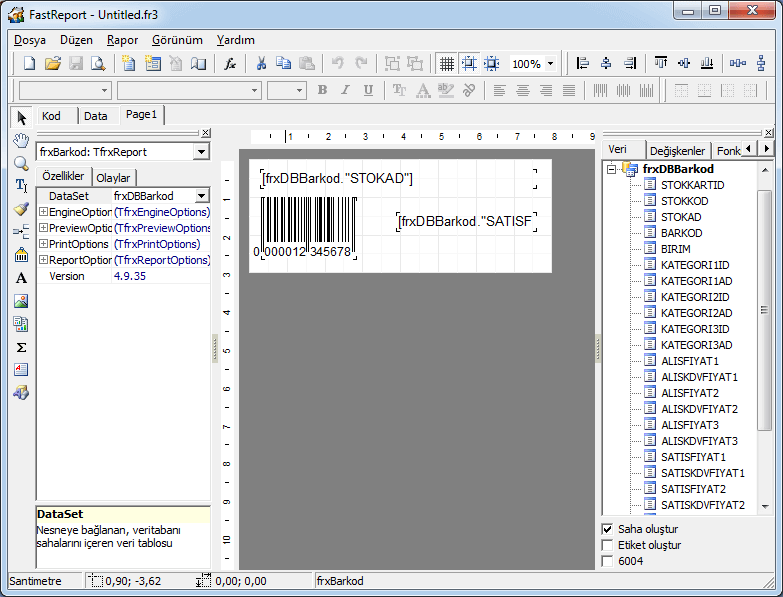Image resolution: width=783 pixels, height=597 pixels.
Task: Select the [frxDBBarkod."STOKAD"] text object
Action: point(398,179)
